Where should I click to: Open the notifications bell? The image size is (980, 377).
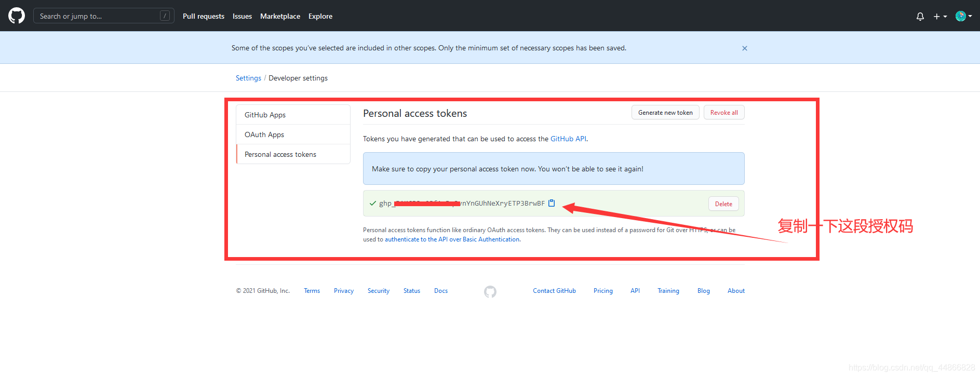click(x=920, y=17)
